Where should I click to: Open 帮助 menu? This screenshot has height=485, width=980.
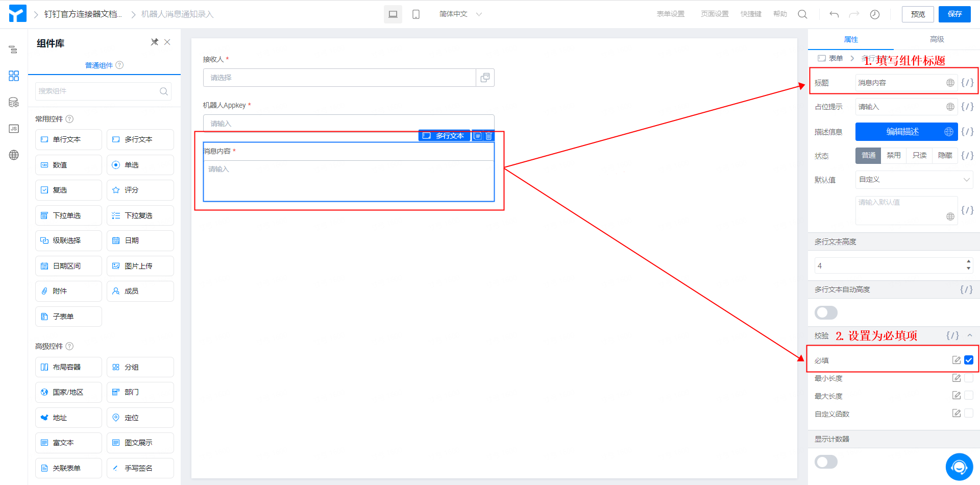click(x=780, y=14)
